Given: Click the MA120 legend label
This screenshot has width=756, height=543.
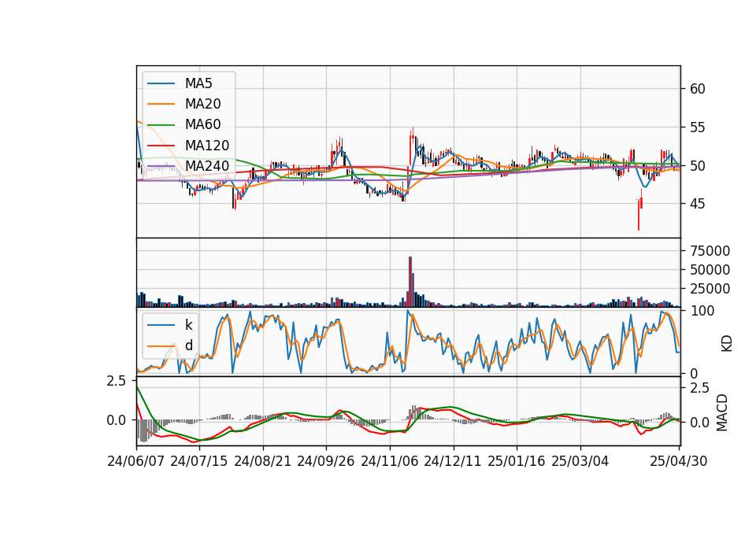Looking at the screenshot, I should 207,146.
